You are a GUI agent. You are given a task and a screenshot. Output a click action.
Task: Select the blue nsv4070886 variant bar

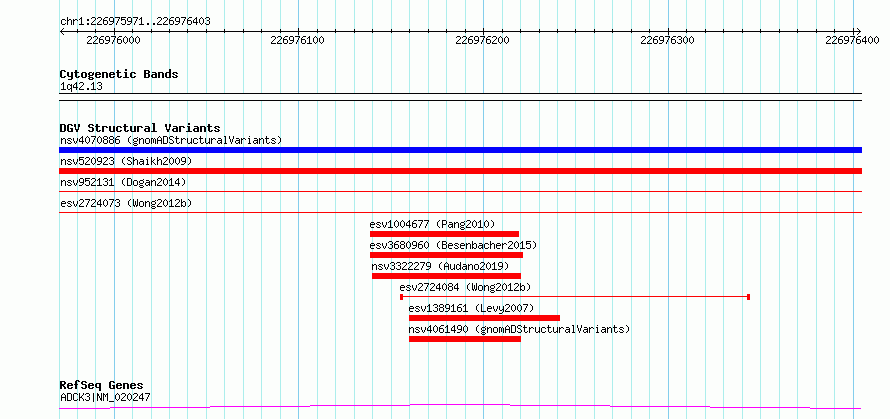(x=460, y=150)
